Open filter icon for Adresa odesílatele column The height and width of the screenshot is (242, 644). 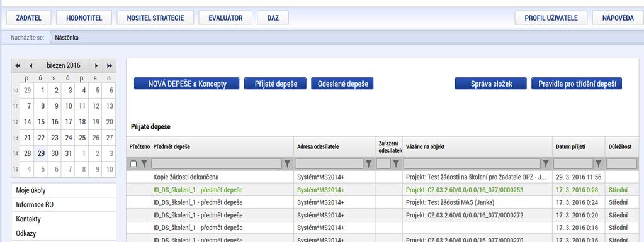tap(369, 164)
